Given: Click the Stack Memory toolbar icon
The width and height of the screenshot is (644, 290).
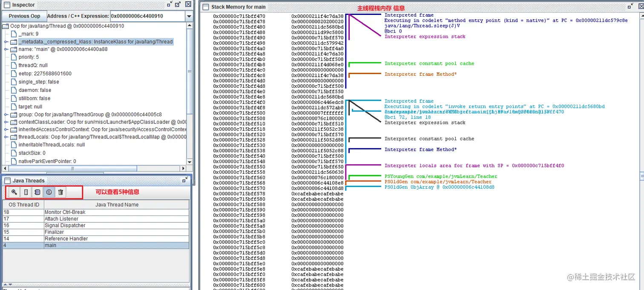Looking at the screenshot, I should tap(26, 192).
